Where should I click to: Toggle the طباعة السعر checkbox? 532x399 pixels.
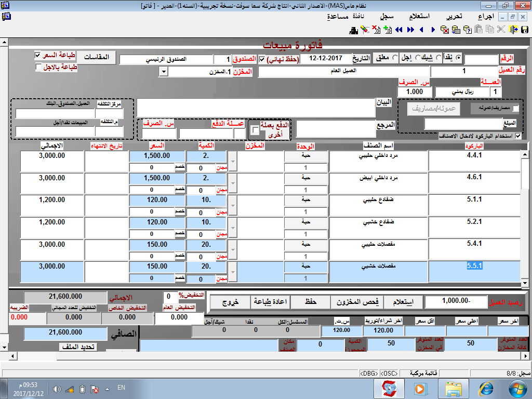point(38,55)
